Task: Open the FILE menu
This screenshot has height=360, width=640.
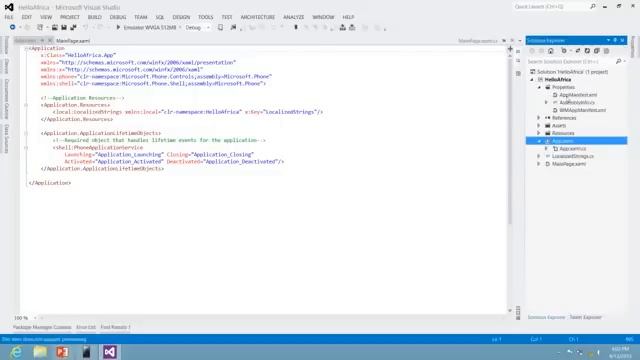Action: pos(9,17)
